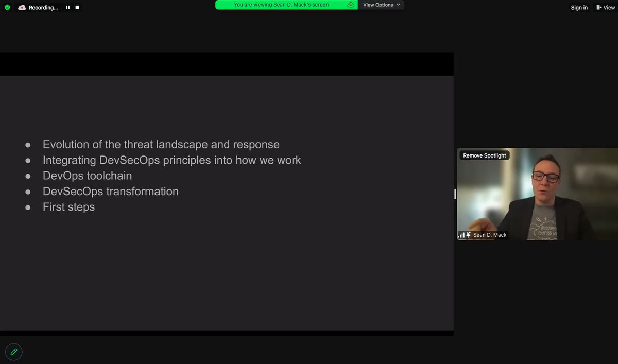618x364 pixels.
Task: Click Sean D. Mack's video thumbnail
Action: point(537,194)
